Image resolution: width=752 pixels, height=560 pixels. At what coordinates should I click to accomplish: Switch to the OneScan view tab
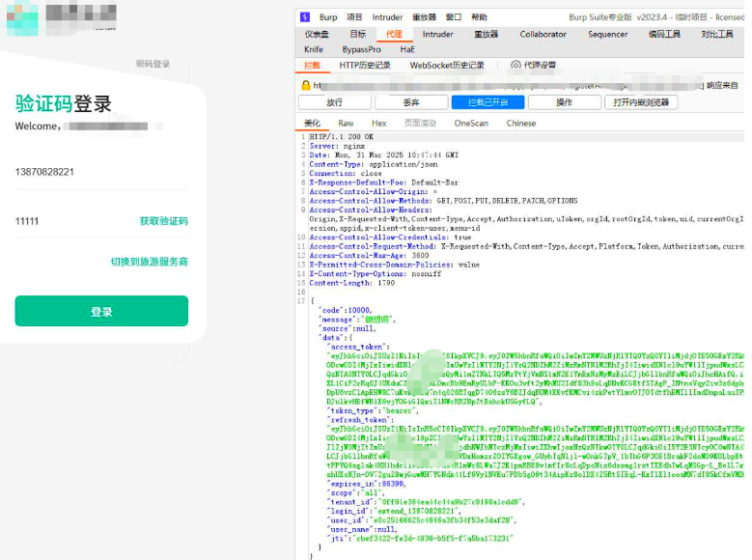[x=471, y=123]
